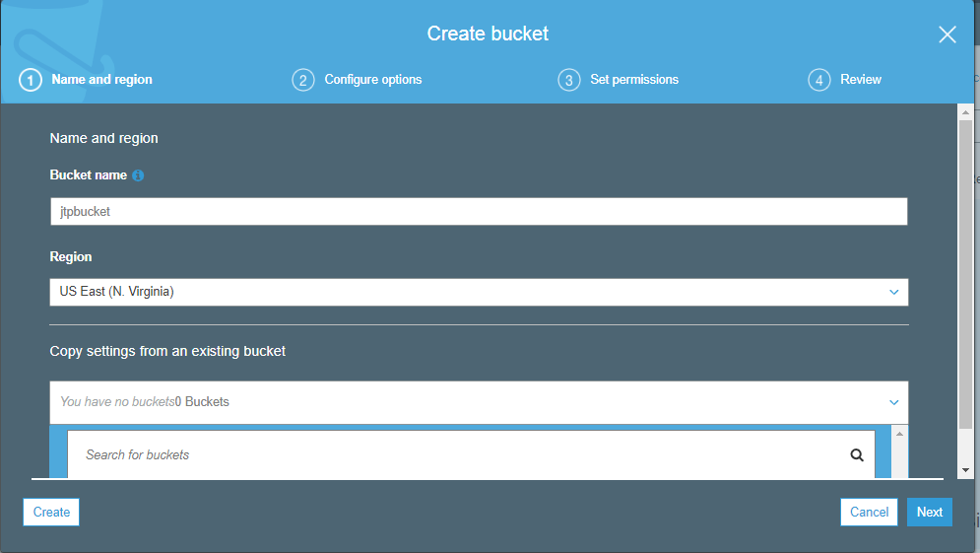980x553 pixels.
Task: Click the step 4 circle icon
Action: click(819, 80)
